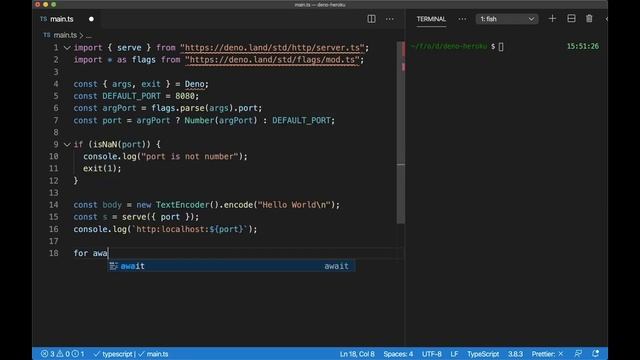The height and width of the screenshot is (360, 640).
Task: Collapse the import block at line 1
Action: click(67, 48)
